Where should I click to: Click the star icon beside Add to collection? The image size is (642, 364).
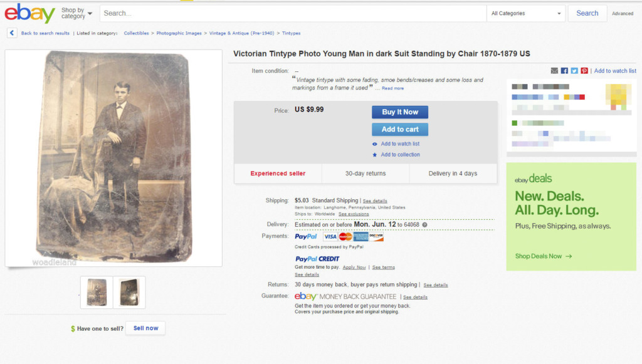click(x=375, y=155)
